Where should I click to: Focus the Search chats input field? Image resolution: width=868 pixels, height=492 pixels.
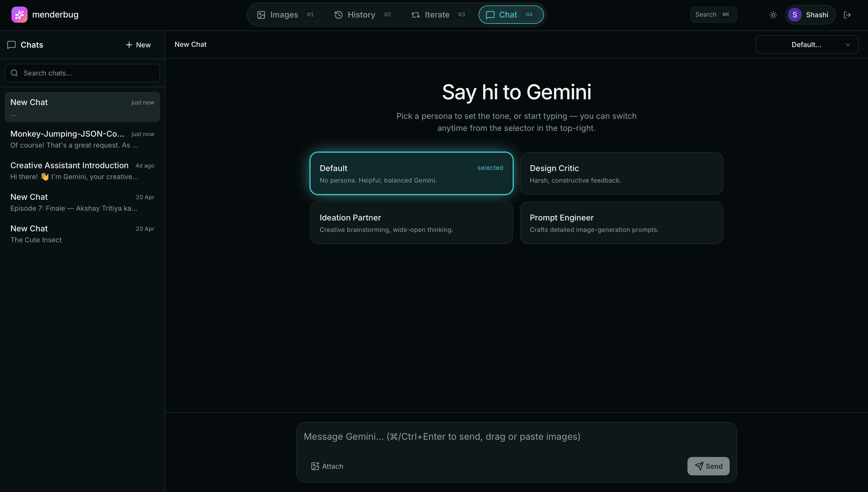point(82,73)
